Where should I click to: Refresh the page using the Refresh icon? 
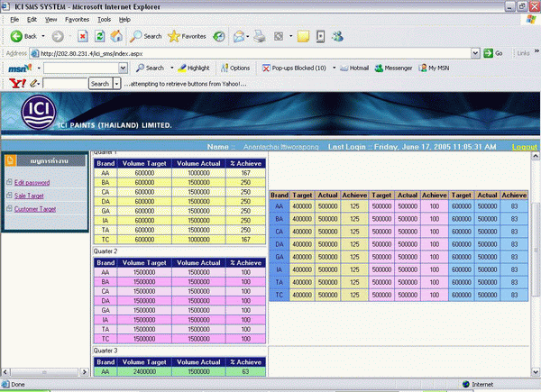(x=100, y=36)
